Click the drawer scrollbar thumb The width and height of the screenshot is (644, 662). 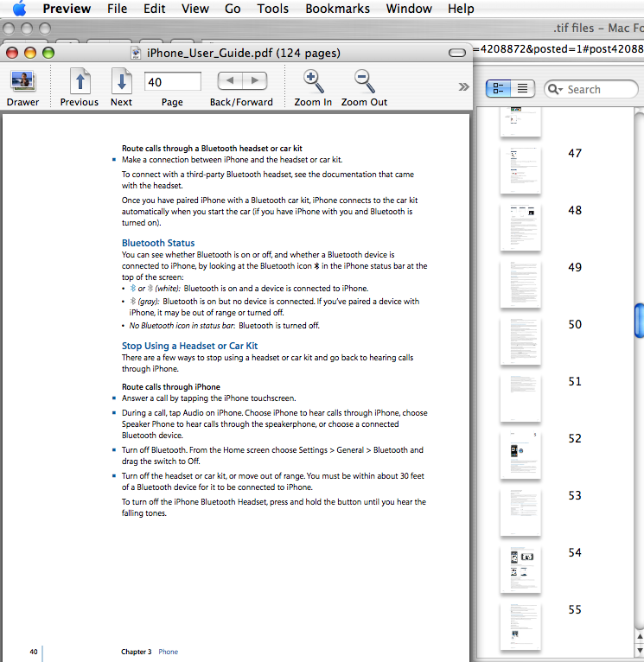[640, 321]
